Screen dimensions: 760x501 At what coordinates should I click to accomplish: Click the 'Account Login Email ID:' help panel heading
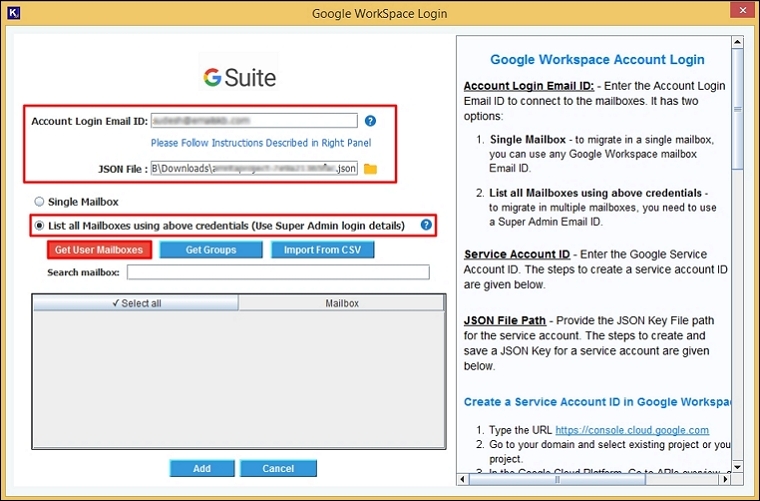click(x=529, y=86)
